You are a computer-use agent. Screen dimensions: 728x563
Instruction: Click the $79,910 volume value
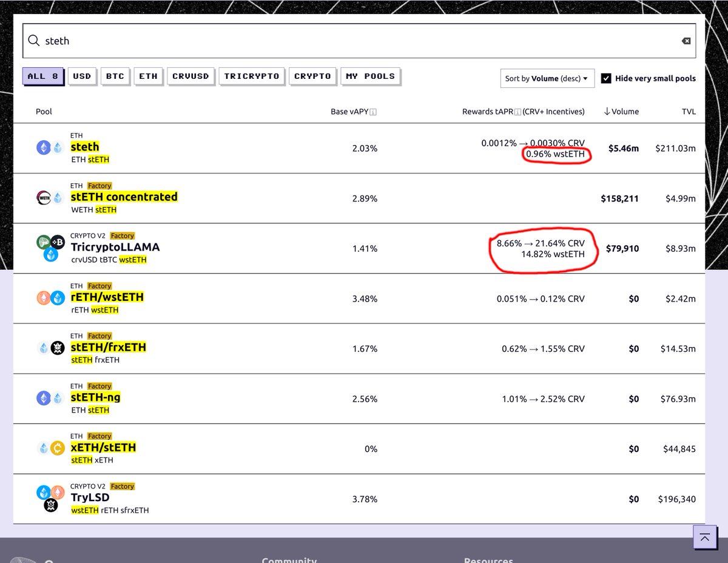click(x=622, y=249)
